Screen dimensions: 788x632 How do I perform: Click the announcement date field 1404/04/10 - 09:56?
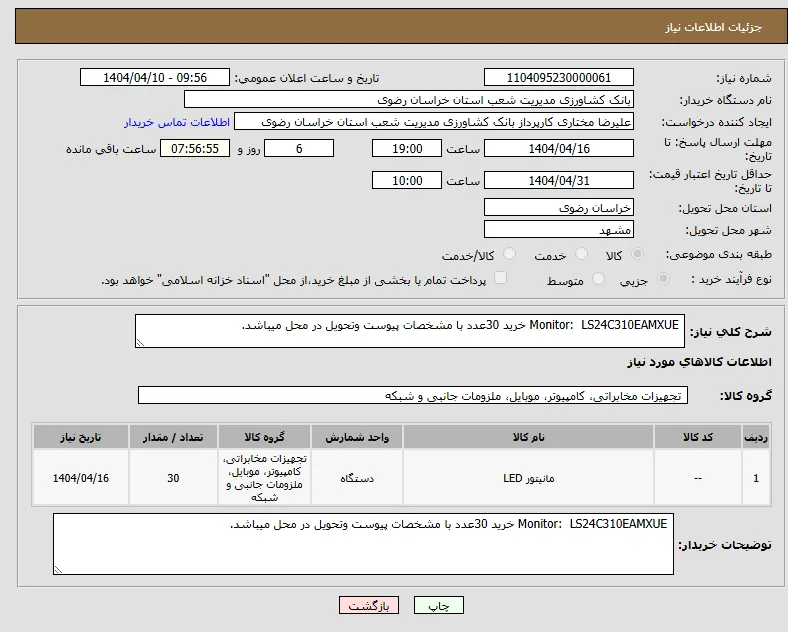pyautogui.click(x=155, y=77)
